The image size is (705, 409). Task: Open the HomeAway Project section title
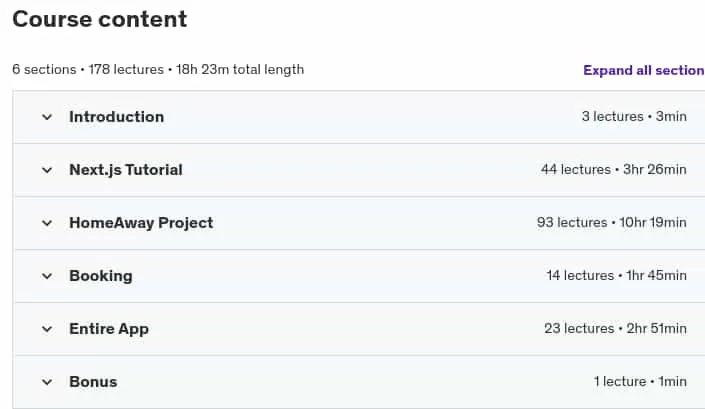[x=141, y=223]
